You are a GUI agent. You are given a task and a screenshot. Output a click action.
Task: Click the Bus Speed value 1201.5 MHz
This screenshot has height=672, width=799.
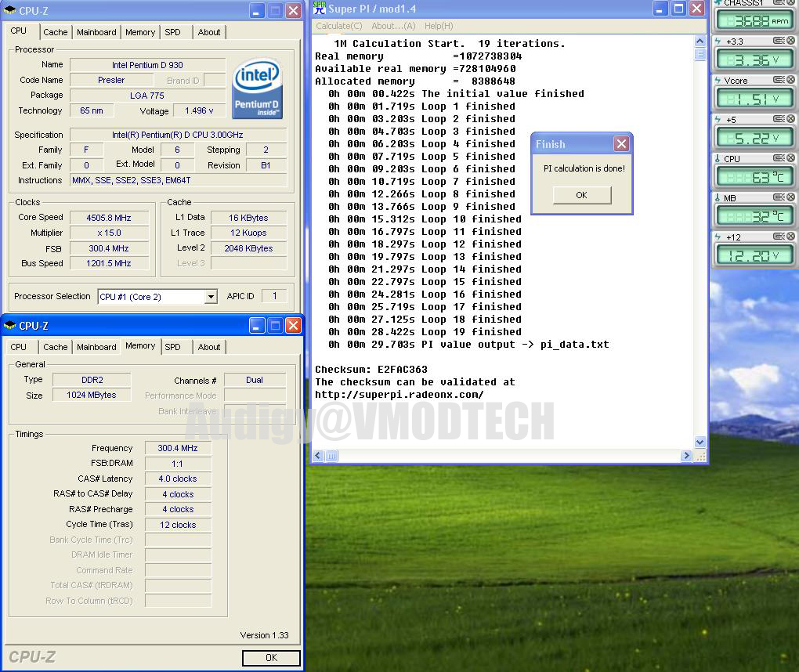pos(109,264)
